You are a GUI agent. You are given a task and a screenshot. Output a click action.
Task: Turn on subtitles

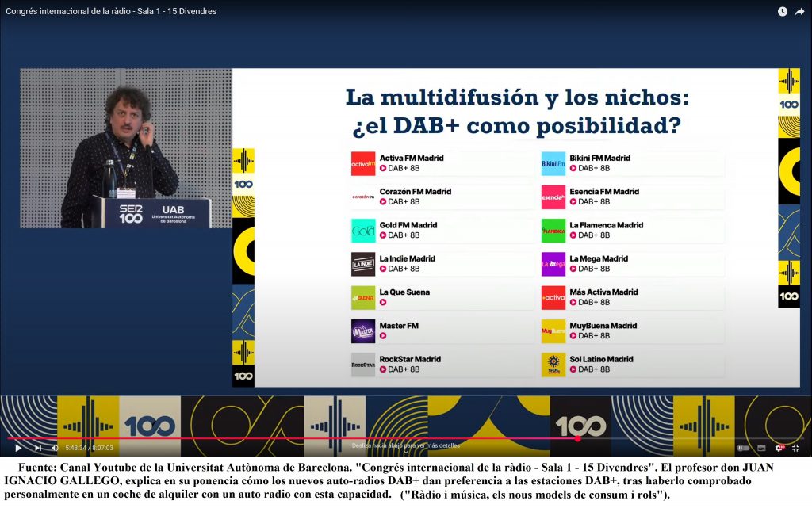761,448
